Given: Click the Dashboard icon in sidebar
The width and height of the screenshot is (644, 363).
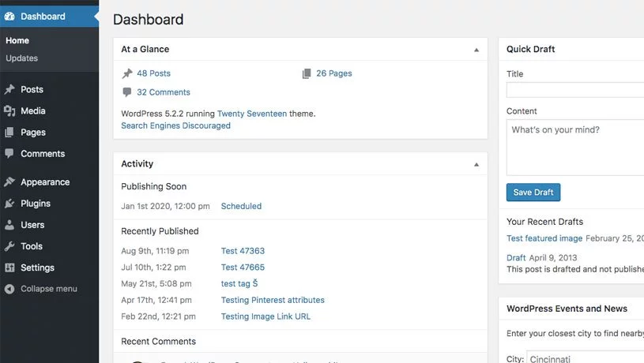Looking at the screenshot, I should coord(9,17).
